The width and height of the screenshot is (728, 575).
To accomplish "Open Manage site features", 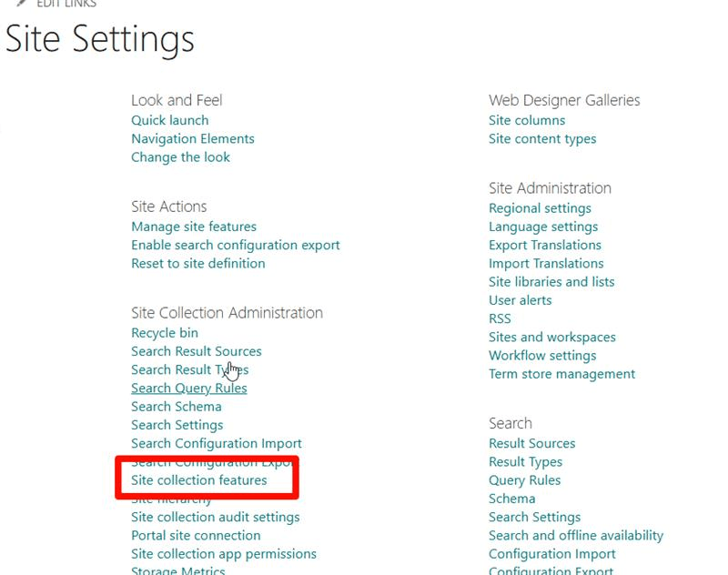I will point(192,227).
